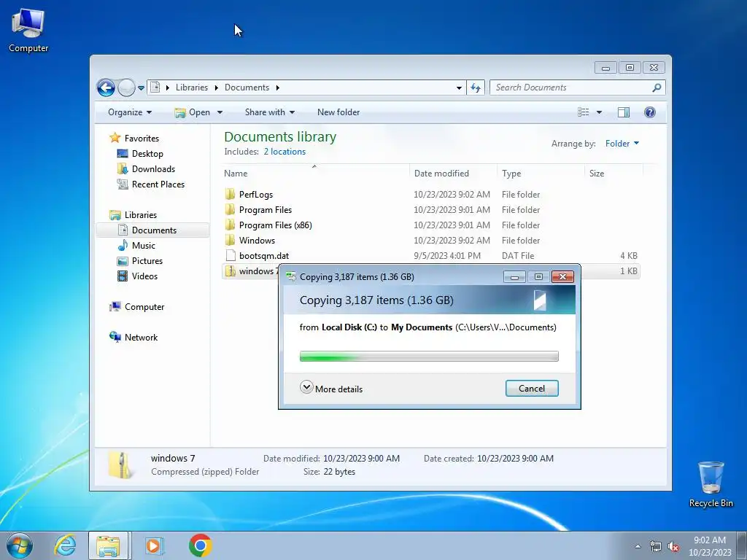Select the PerfLogs folder icon

[x=230, y=194]
